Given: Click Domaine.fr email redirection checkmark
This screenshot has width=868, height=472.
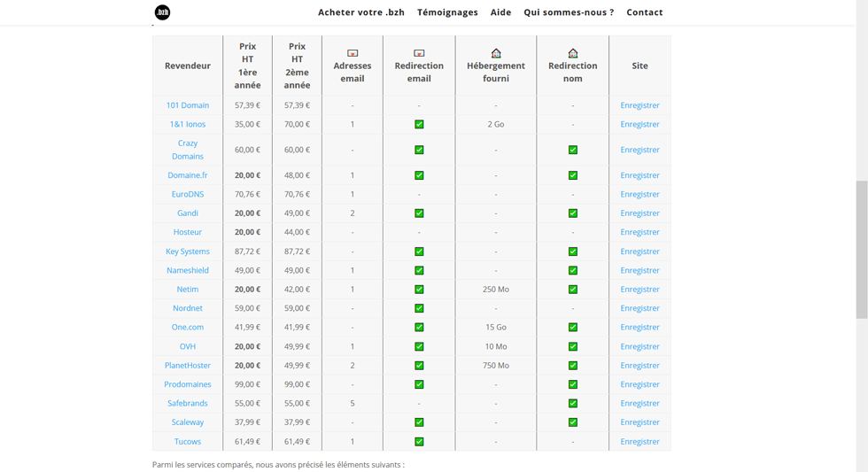Looking at the screenshot, I should [419, 174].
